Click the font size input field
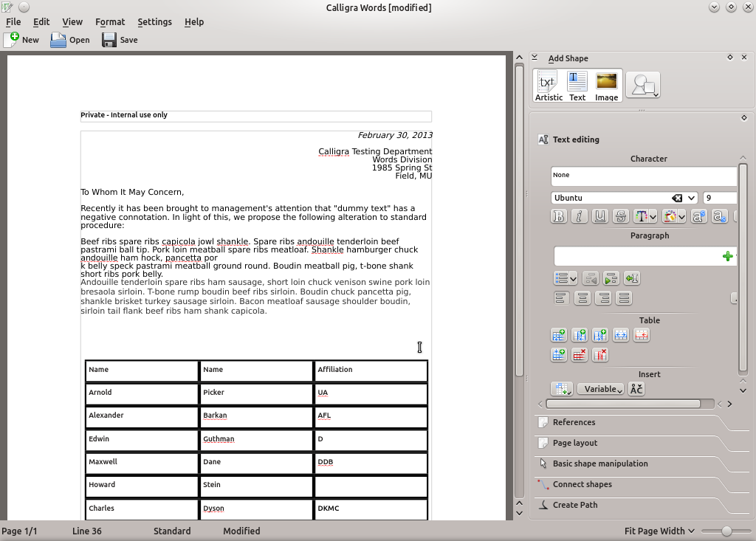Viewport: 756px width, 541px height. pos(719,198)
